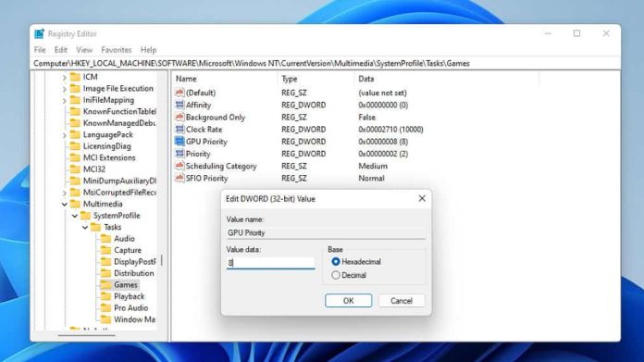Click the Capture folder icon
This screenshot has width=644, height=362.
pos(106,250)
